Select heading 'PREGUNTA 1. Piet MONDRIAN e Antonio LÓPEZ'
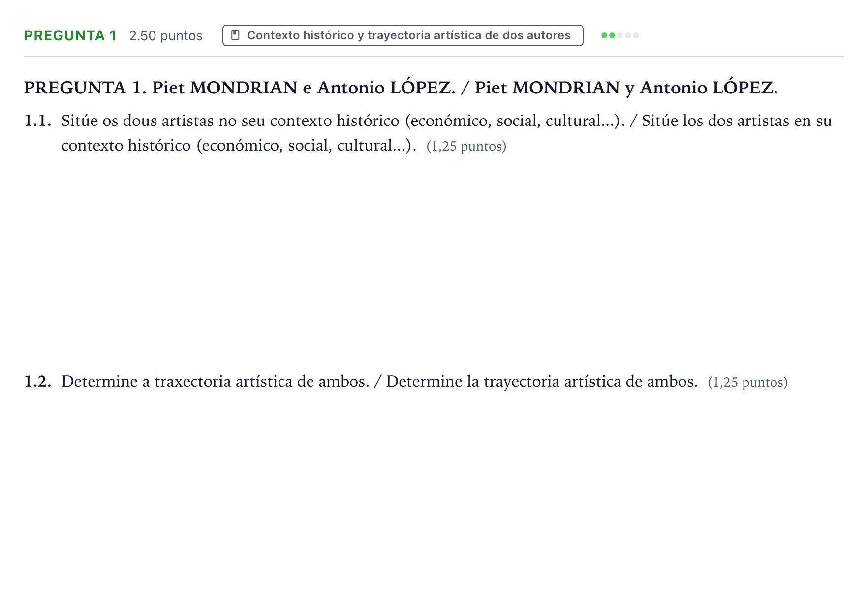Image resolution: width=868 pixels, height=615 pixels. click(x=401, y=88)
